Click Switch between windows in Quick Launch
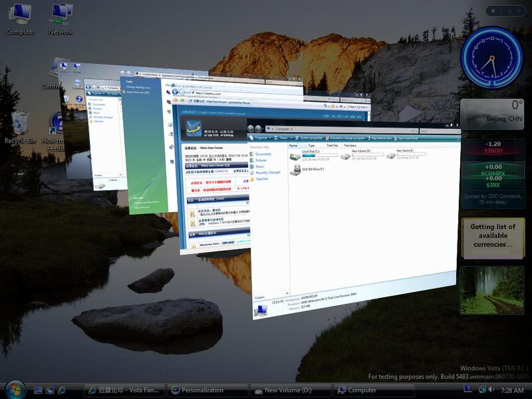 [50, 390]
